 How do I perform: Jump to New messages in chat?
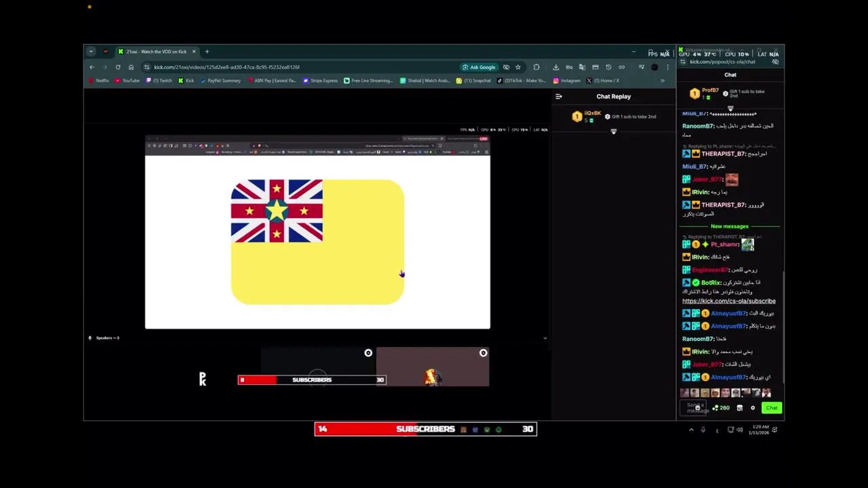(x=730, y=226)
